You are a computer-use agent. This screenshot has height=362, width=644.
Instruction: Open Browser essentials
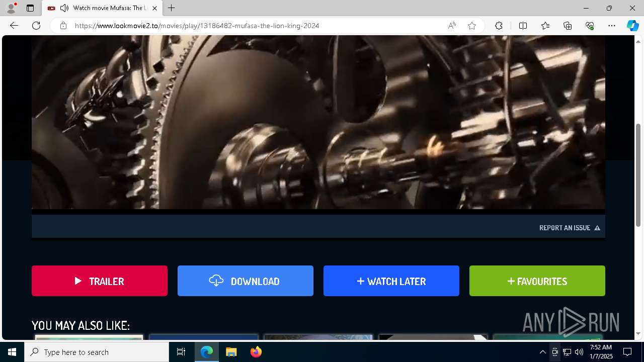pyautogui.click(x=590, y=26)
